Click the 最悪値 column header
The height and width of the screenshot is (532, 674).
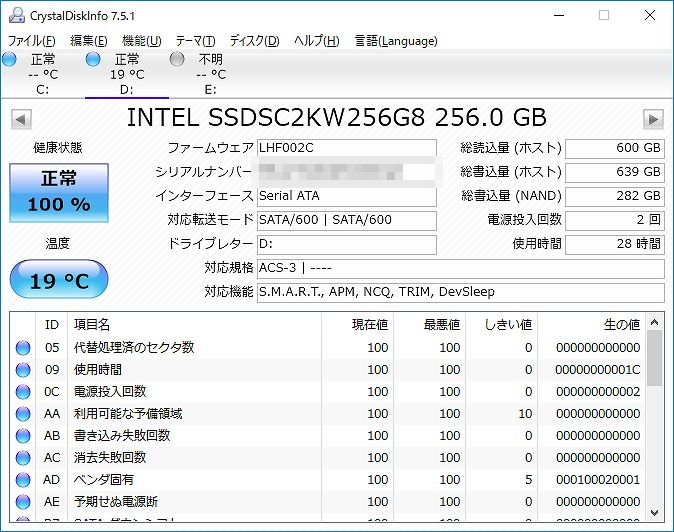429,325
